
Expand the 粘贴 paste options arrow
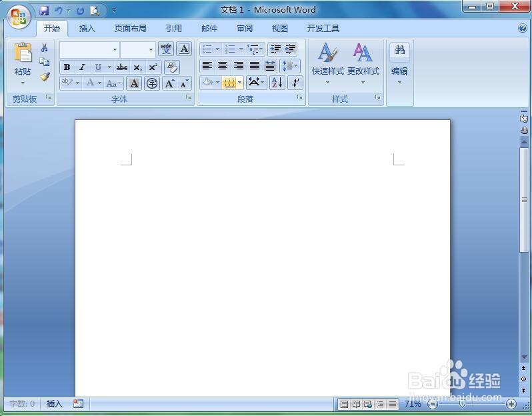tap(23, 83)
